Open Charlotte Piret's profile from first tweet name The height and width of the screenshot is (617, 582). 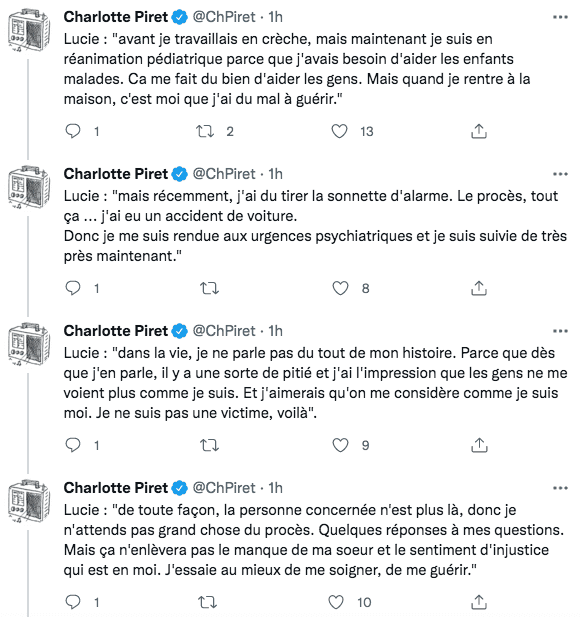pos(116,17)
